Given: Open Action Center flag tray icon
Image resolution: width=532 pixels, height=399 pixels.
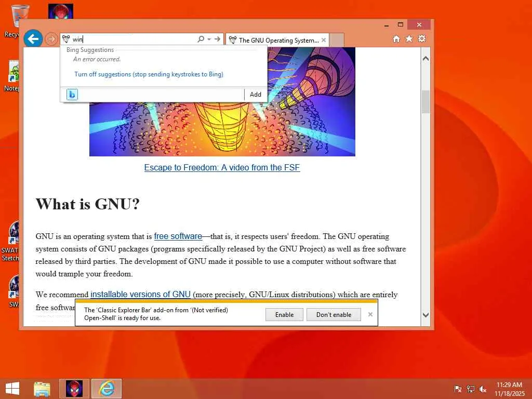Looking at the screenshot, I should (x=458, y=389).
